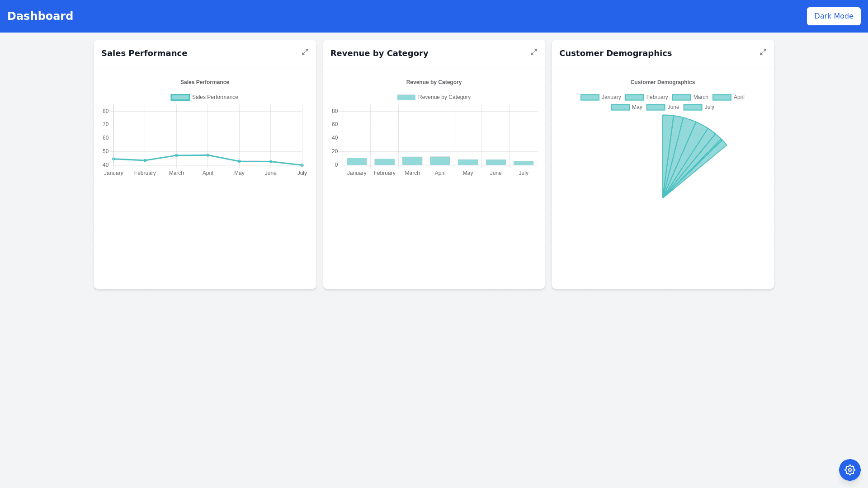Expand the Customer Demographics chart card
The width and height of the screenshot is (868, 488).
pyautogui.click(x=763, y=52)
